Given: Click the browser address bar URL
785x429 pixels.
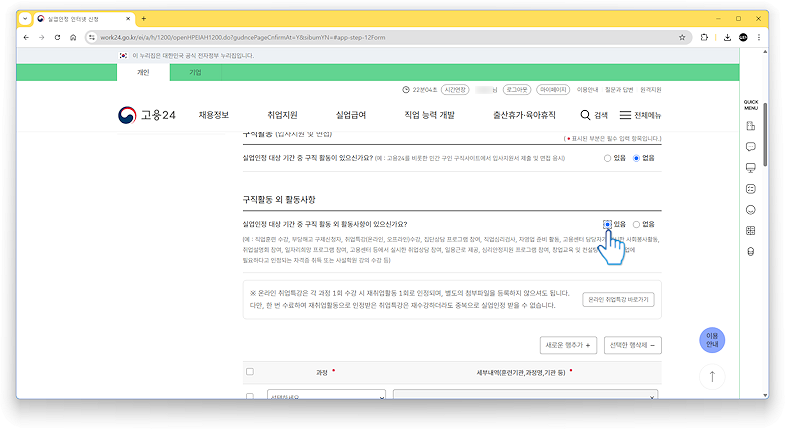Looking at the screenshot, I should coord(243,38).
